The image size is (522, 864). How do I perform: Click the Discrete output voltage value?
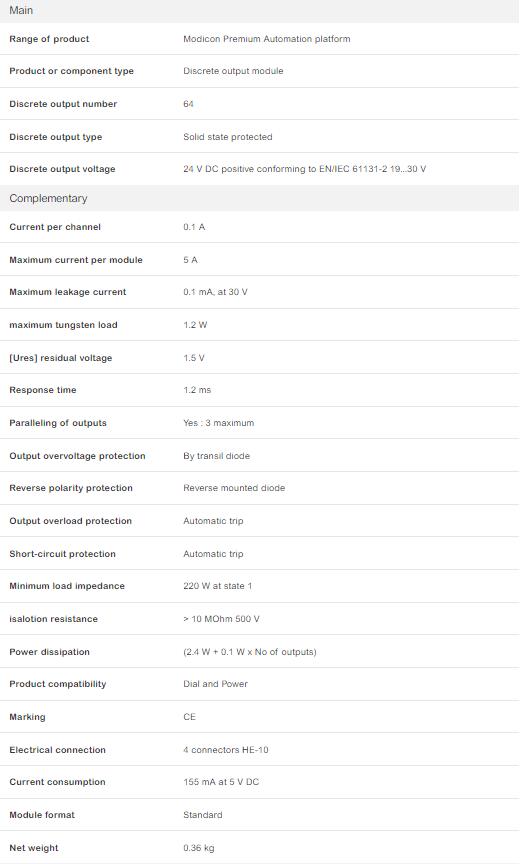(x=305, y=169)
